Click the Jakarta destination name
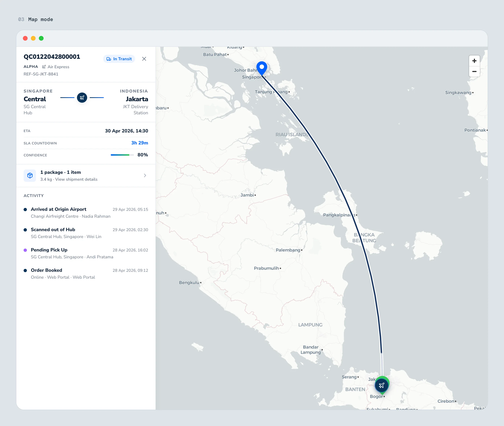Viewport: 504px width, 426px height. 137,99
